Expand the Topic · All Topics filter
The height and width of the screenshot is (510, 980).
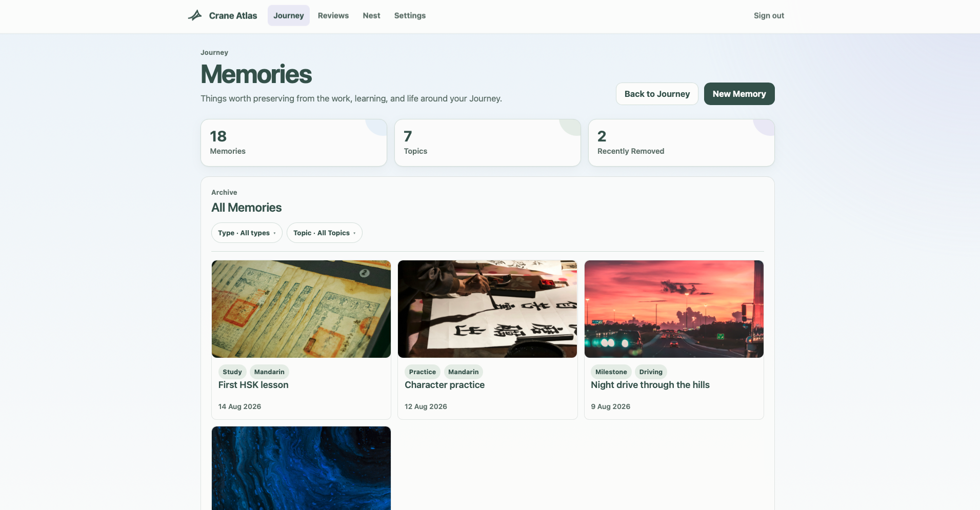point(325,233)
